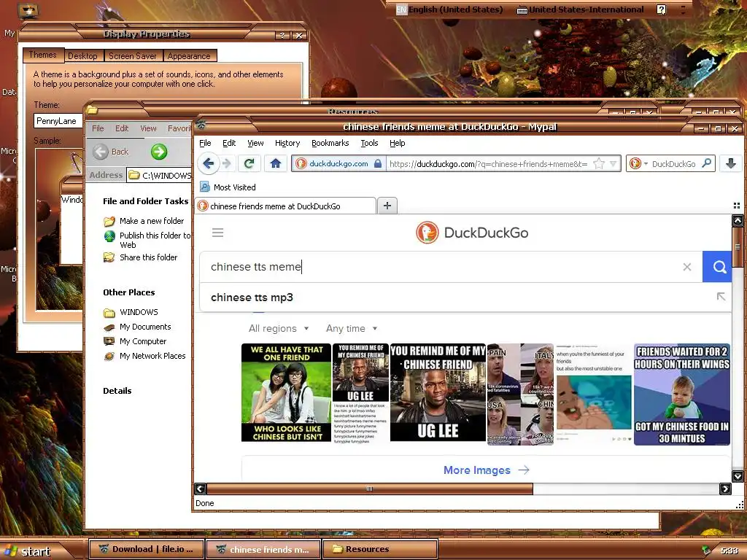
Task: Open the DuckDuckGo hamburger menu
Action: [x=217, y=233]
